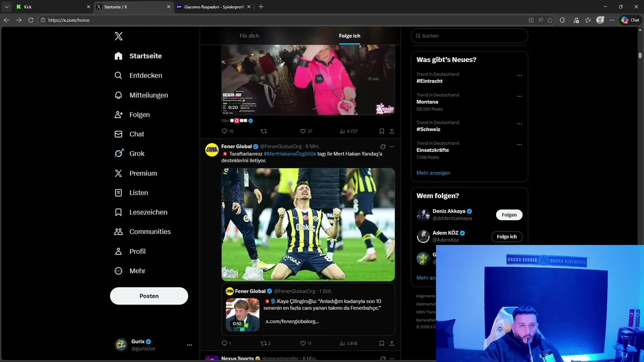644x362 pixels.
Task: Switch to the Kick browser tab
Action: pos(53,7)
